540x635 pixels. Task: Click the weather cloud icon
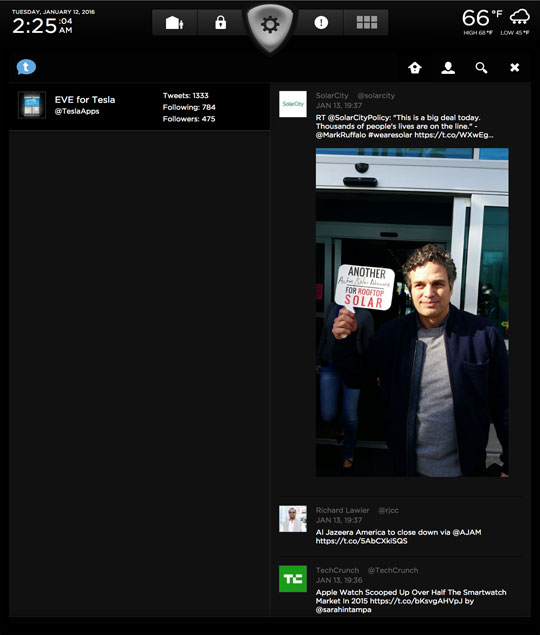pos(519,17)
